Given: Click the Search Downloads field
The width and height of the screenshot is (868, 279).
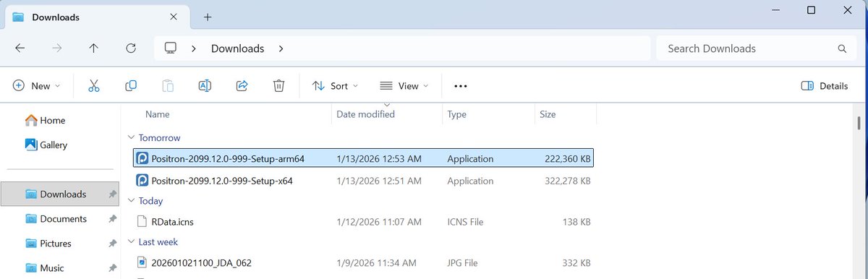Looking at the screenshot, I should 756,48.
